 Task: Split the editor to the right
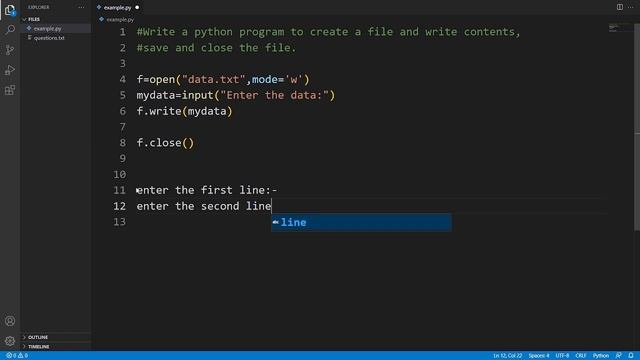(620, 7)
